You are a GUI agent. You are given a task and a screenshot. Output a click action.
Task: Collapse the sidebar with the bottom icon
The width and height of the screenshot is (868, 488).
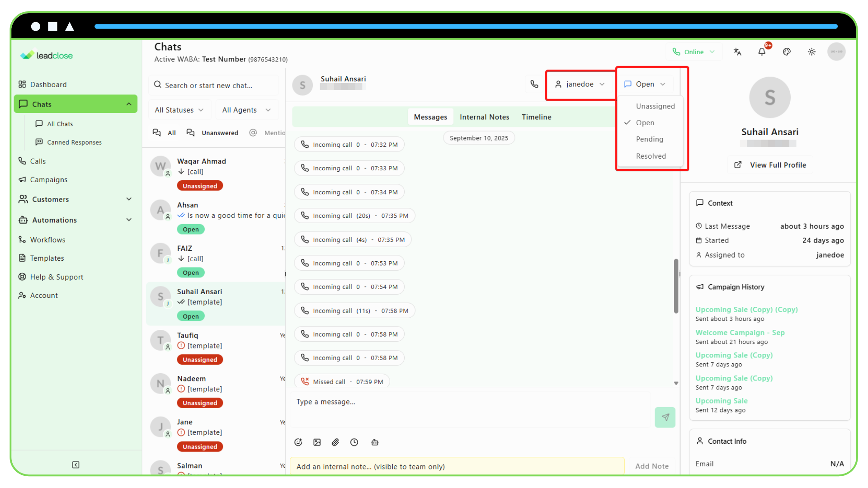click(75, 465)
